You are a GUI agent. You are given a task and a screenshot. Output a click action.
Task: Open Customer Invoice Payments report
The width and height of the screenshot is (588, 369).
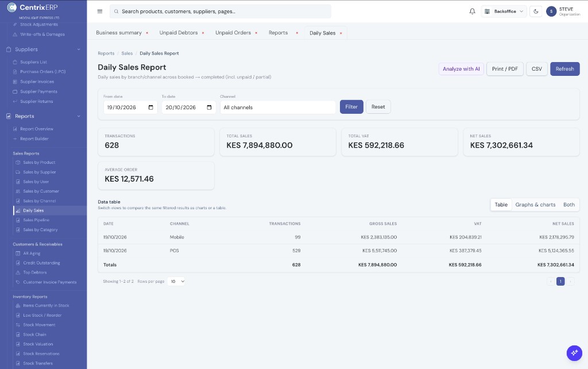(49, 282)
